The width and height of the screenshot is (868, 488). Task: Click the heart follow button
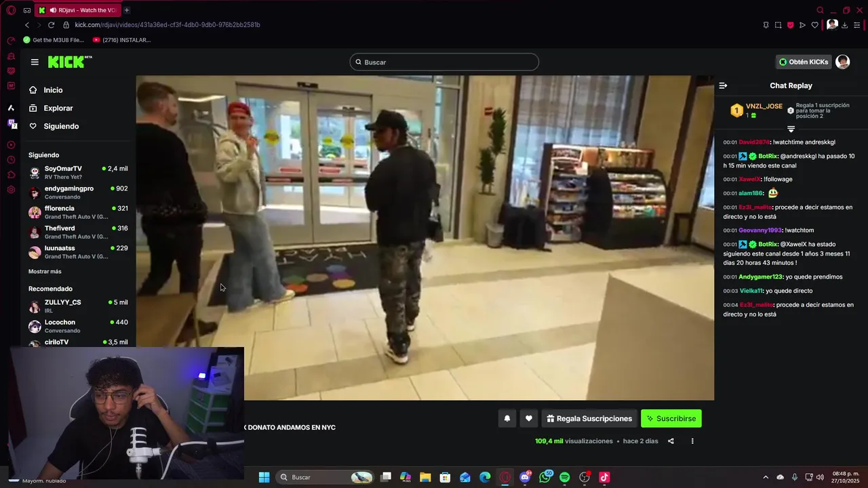coord(529,419)
